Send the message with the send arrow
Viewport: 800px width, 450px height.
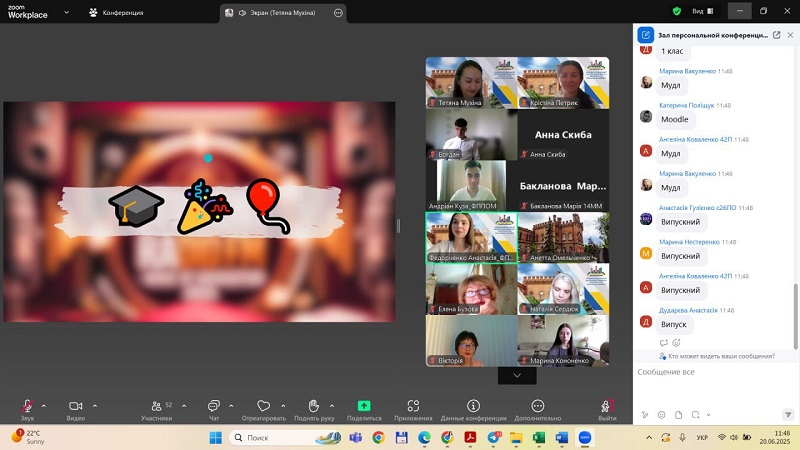coord(788,414)
